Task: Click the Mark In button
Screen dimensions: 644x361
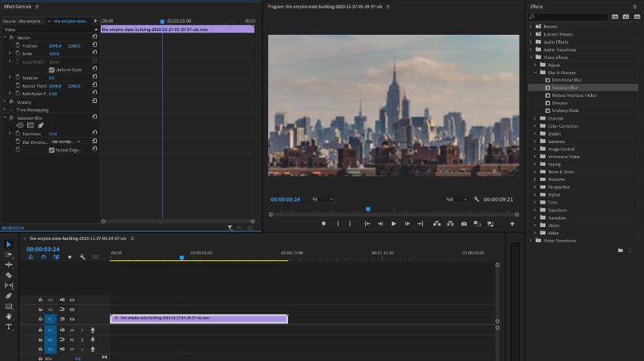Action: [338, 223]
